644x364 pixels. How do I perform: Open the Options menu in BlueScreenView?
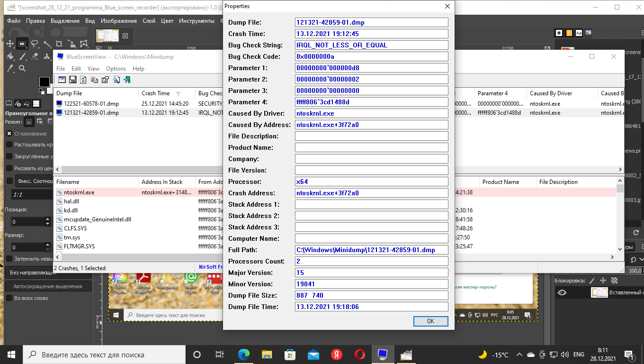[x=116, y=69]
